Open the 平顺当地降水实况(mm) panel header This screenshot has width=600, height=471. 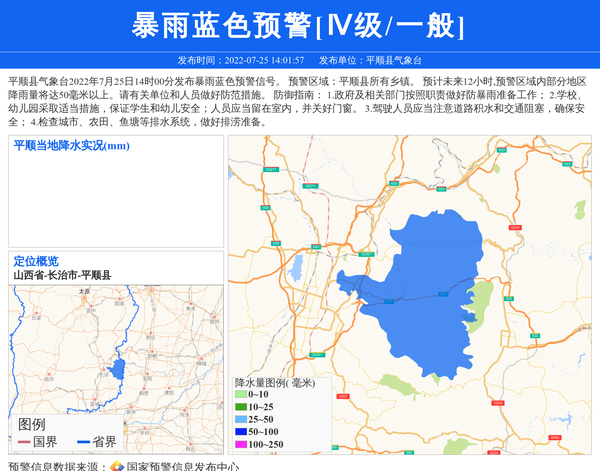(x=72, y=146)
